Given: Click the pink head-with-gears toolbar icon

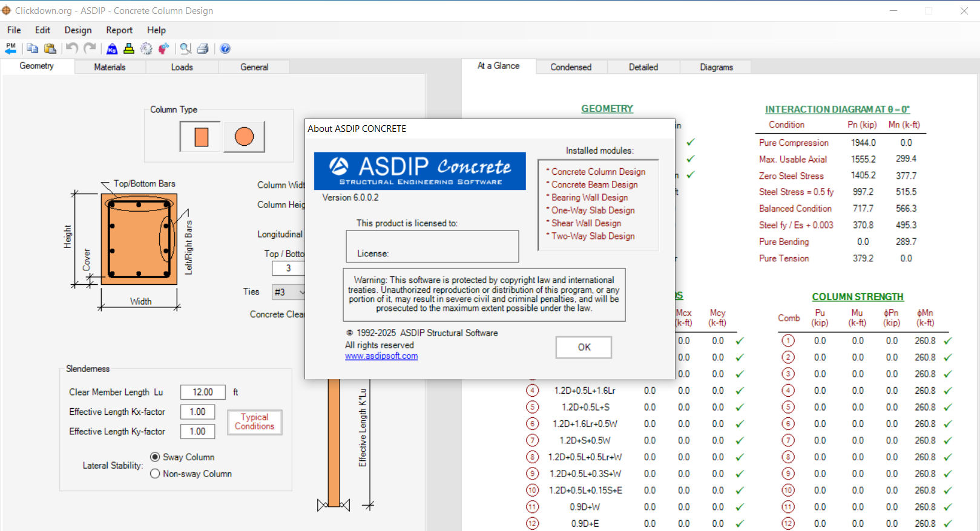Looking at the screenshot, I should [x=163, y=48].
